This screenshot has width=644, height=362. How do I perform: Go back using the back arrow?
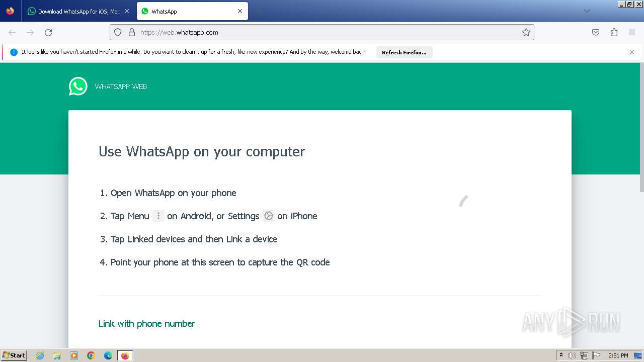[x=12, y=32]
